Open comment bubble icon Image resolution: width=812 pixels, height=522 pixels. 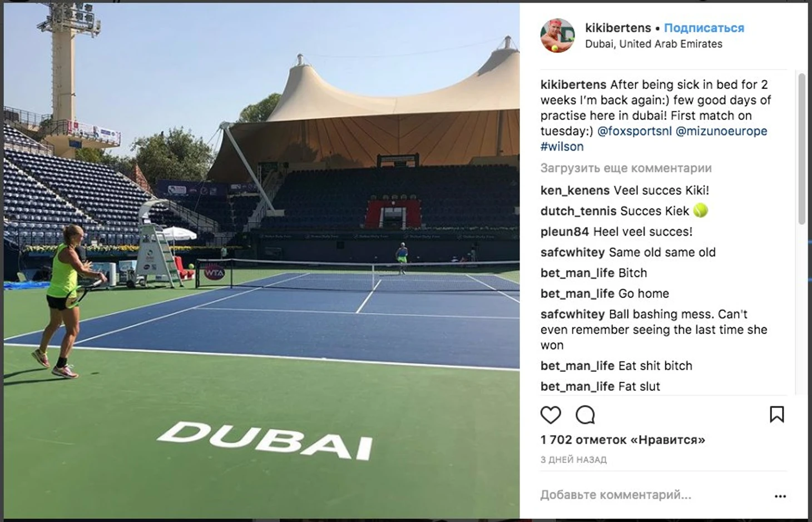click(x=585, y=415)
